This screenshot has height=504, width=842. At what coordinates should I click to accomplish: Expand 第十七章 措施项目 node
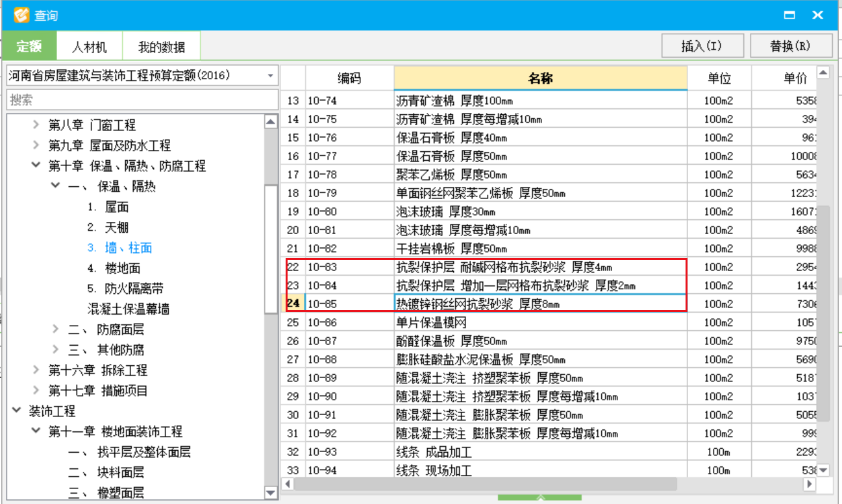point(36,390)
